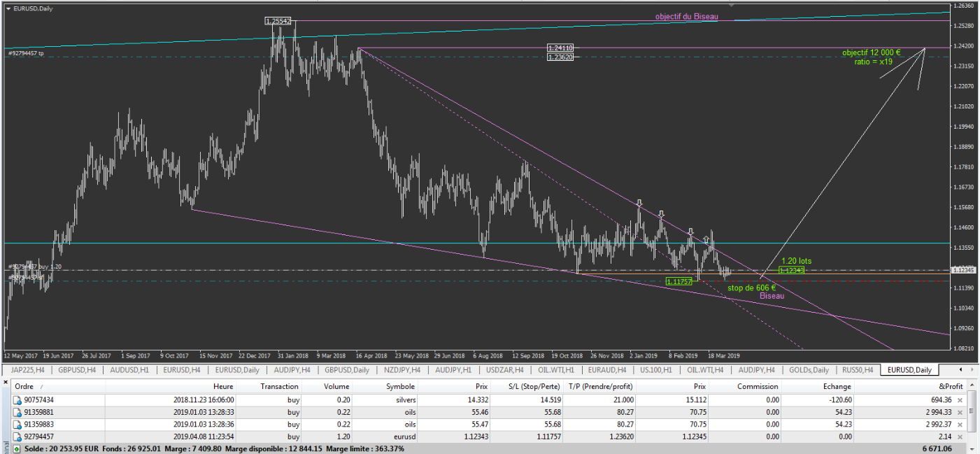The height and width of the screenshot is (454, 980).
Task: Open the EURUSD,Daily chart dropdown triangle
Action: tap(8, 8)
